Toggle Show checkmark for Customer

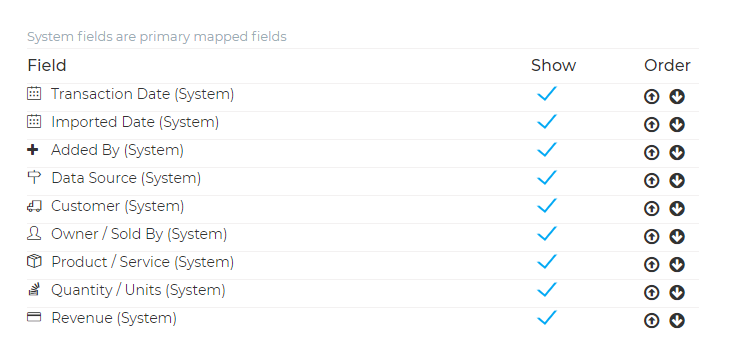547,206
